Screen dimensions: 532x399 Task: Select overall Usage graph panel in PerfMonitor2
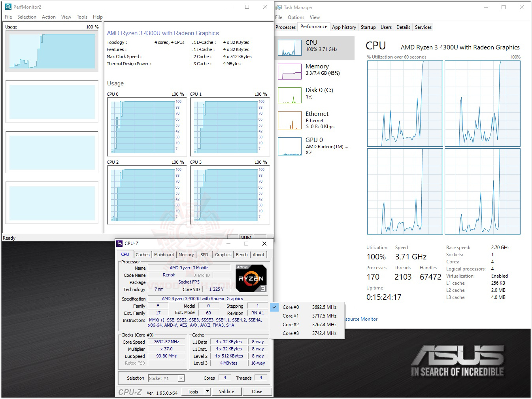52,51
